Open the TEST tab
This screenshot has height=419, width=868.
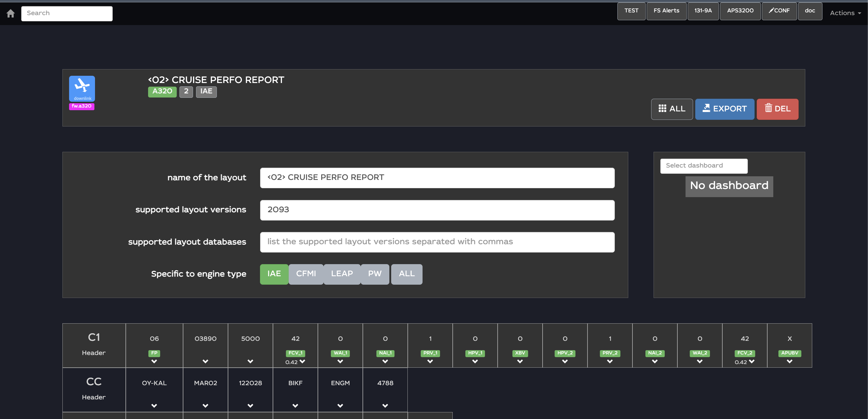point(631,11)
